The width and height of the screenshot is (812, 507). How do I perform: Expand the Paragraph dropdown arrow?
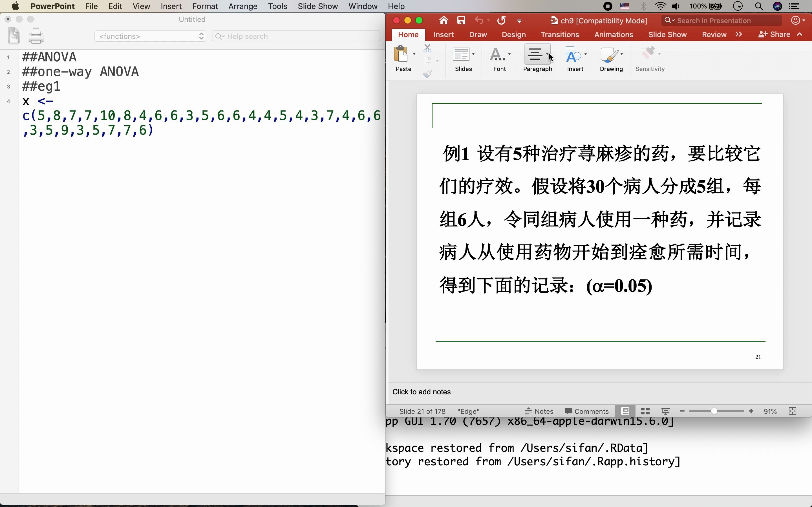[547, 54]
